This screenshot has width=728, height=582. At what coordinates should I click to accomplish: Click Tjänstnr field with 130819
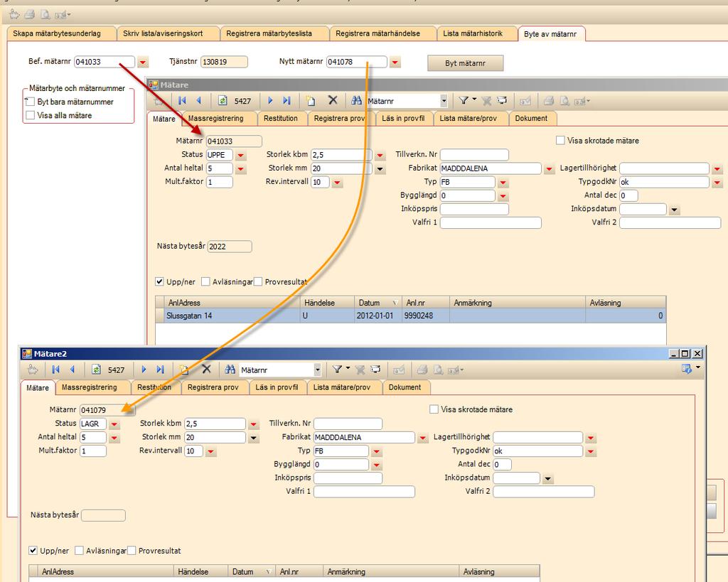tap(224, 62)
